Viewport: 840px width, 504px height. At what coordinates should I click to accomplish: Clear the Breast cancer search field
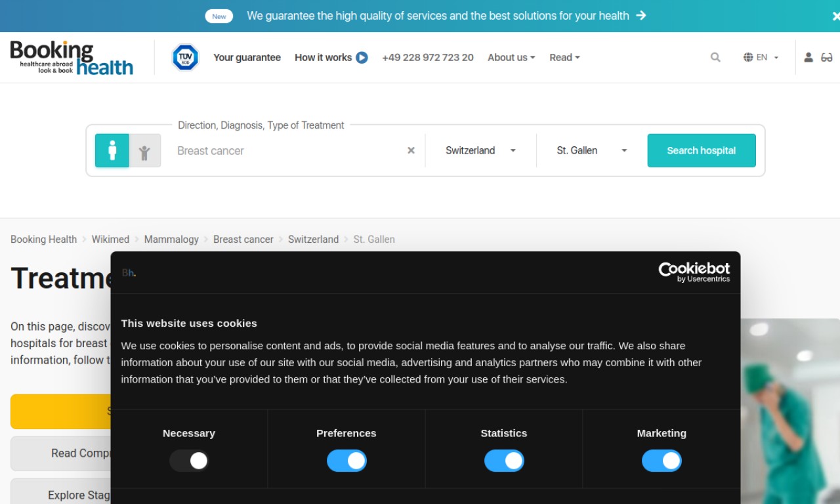[x=411, y=150]
